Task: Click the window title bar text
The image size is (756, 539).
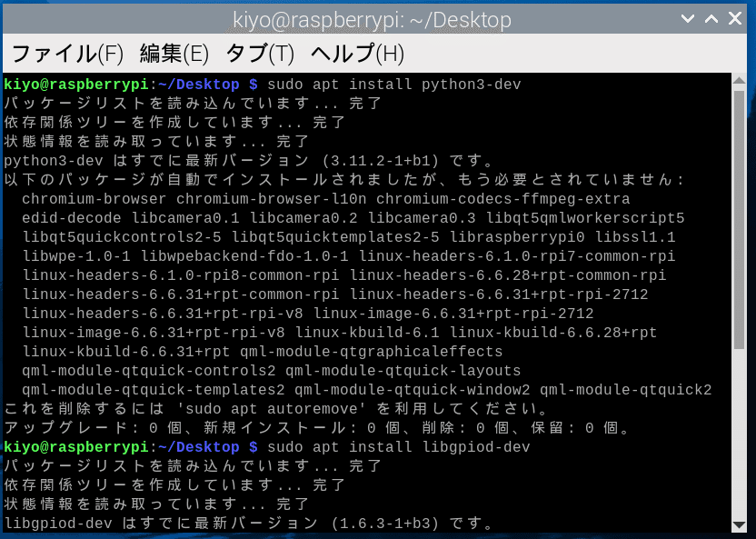Action: pos(378,18)
